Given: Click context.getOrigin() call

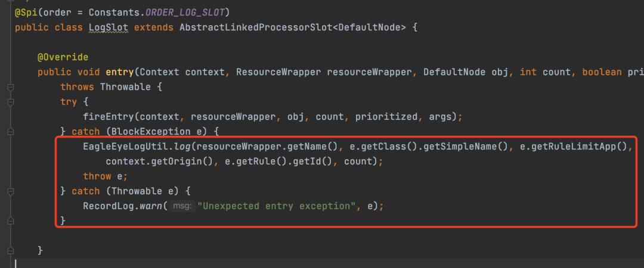Looking at the screenshot, I should [x=159, y=162].
